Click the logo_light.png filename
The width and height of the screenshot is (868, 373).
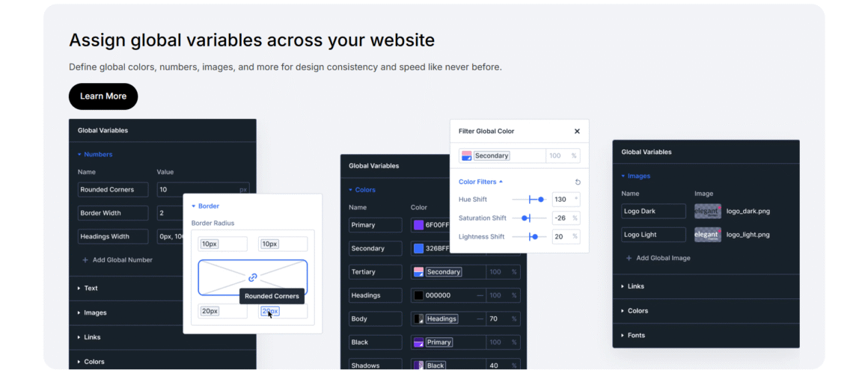tap(748, 234)
